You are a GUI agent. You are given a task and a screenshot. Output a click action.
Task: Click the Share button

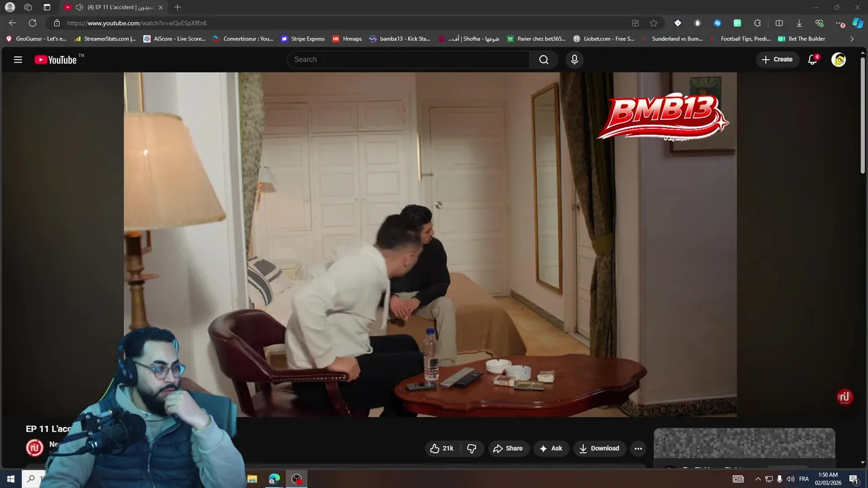[508, 448]
